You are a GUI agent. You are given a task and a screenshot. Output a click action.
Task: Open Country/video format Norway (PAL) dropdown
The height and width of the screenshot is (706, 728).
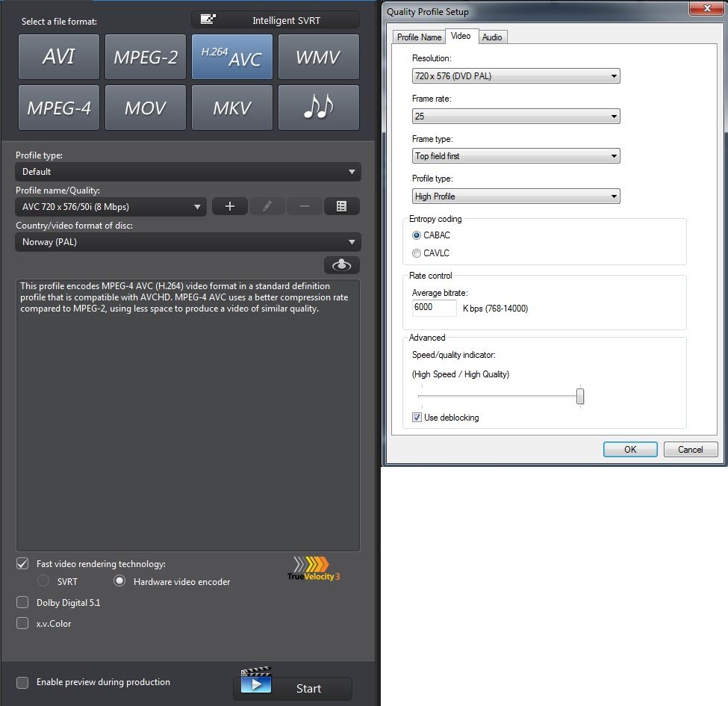point(188,242)
